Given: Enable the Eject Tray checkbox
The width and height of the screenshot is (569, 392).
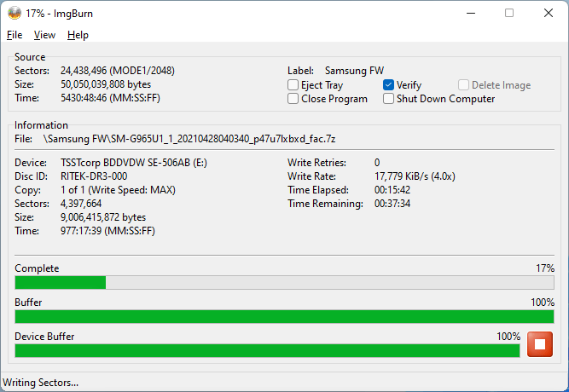Looking at the screenshot, I should [293, 85].
